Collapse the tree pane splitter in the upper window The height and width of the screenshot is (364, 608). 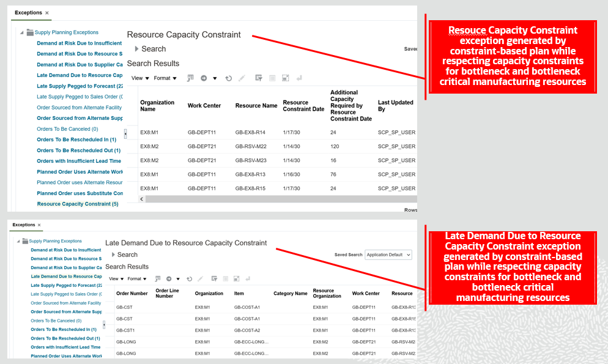125,134
